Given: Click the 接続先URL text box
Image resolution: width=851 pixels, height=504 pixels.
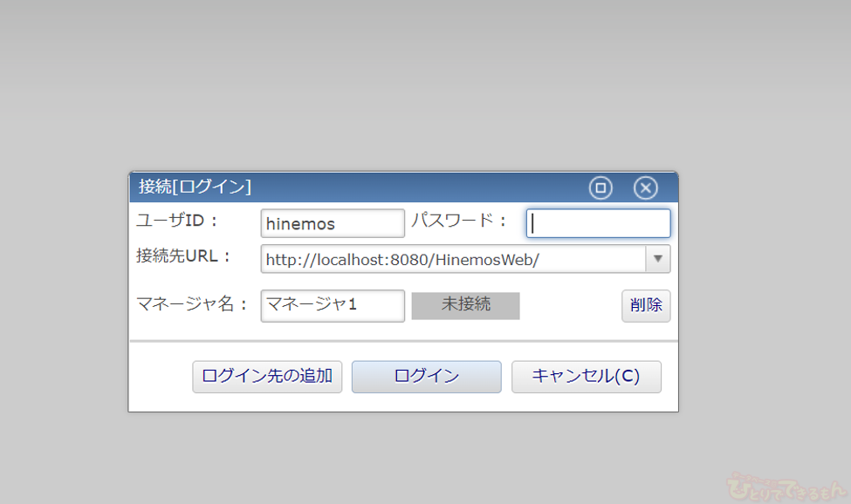Looking at the screenshot, I should point(453,259).
